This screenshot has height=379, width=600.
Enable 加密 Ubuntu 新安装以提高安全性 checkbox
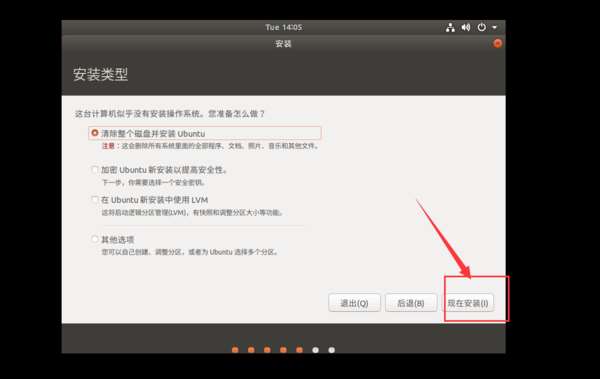95,169
